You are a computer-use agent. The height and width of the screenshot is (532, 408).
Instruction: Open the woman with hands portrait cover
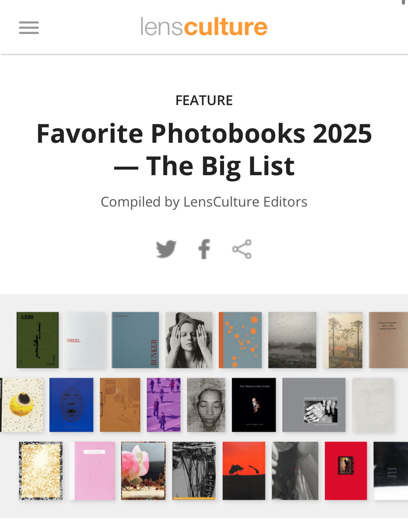pos(189,340)
